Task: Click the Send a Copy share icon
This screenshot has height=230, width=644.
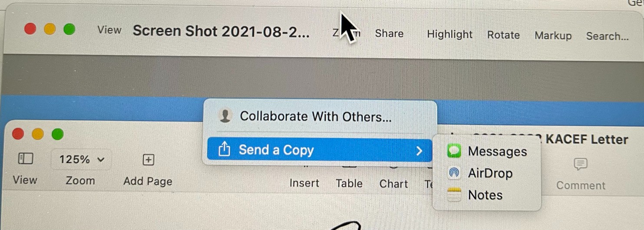Action: tap(224, 150)
